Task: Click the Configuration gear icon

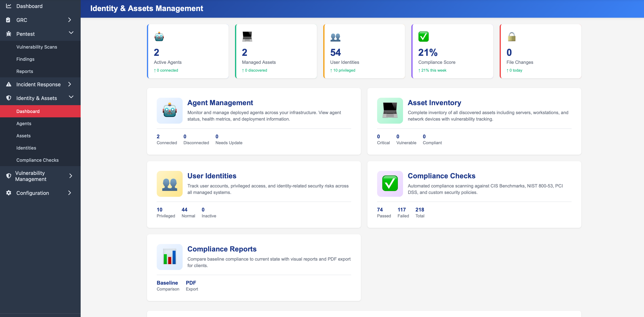Action: pos(9,193)
